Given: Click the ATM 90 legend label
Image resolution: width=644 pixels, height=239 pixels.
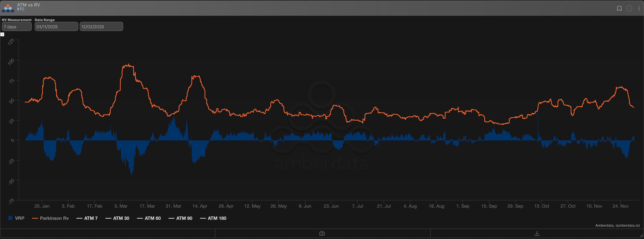Looking at the screenshot, I should tap(184, 218).
